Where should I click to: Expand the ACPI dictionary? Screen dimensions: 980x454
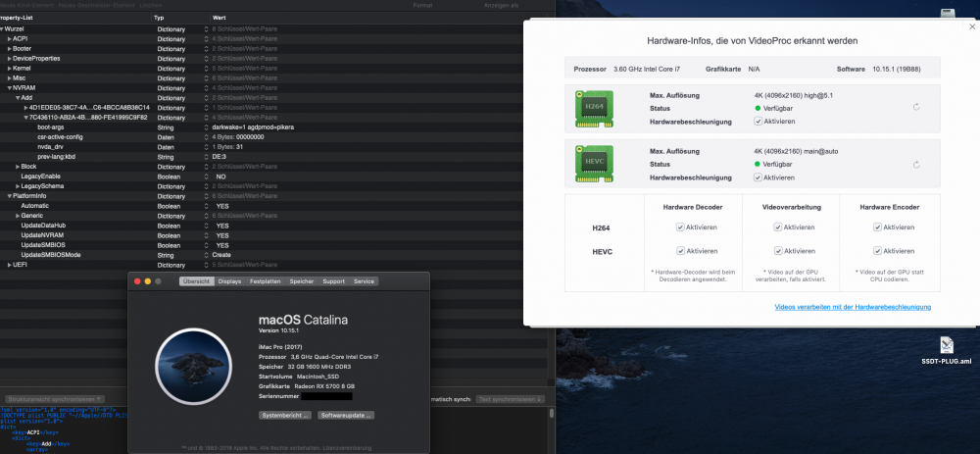10,39
